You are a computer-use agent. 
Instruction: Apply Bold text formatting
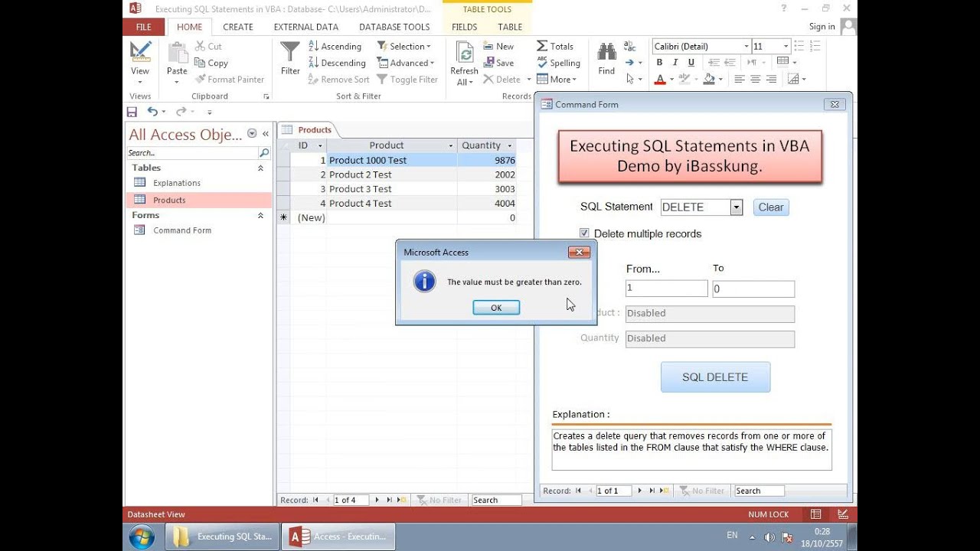[658, 63]
